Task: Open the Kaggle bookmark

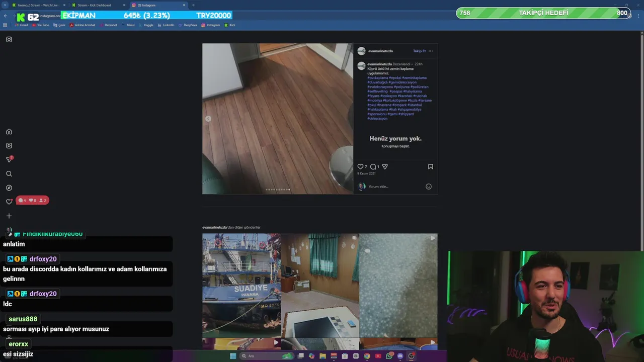Action: coord(146,25)
